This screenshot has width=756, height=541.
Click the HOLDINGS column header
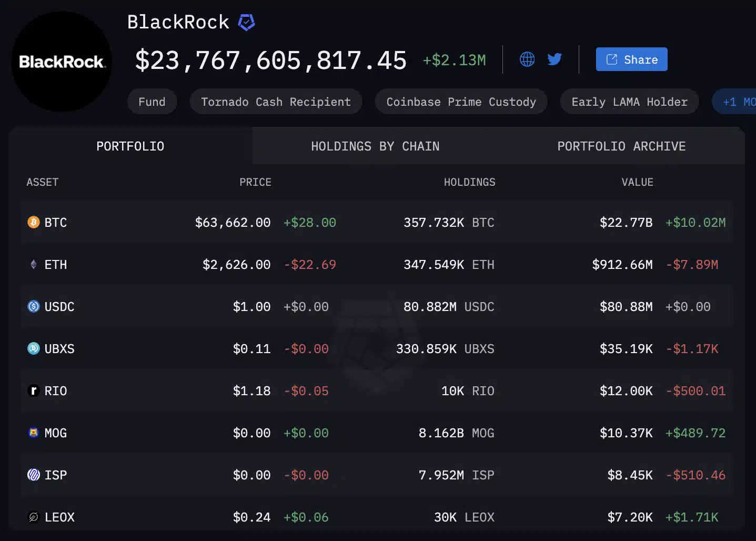click(469, 182)
